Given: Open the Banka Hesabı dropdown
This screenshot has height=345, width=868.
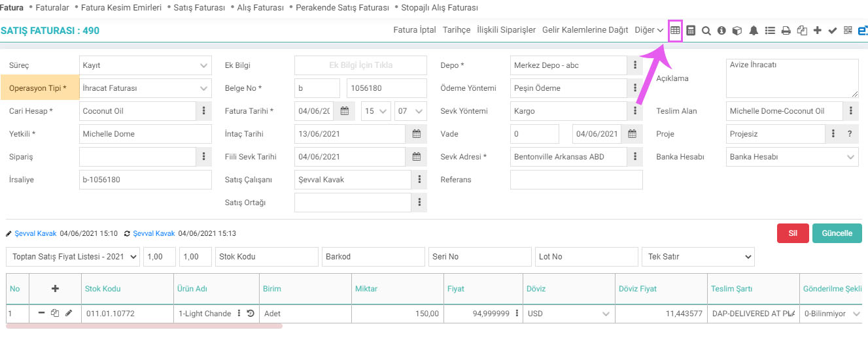Looking at the screenshot, I should pos(792,157).
